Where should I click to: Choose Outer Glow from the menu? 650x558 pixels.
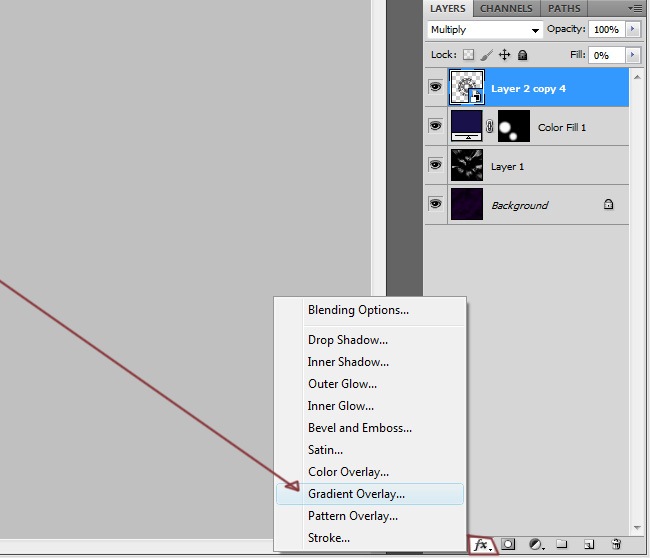[370, 384]
